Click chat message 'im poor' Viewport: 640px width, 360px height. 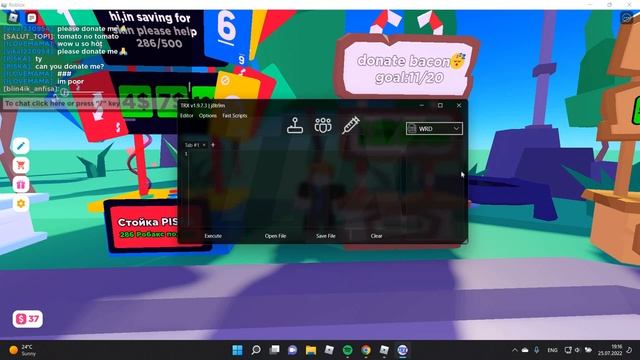[70, 81]
